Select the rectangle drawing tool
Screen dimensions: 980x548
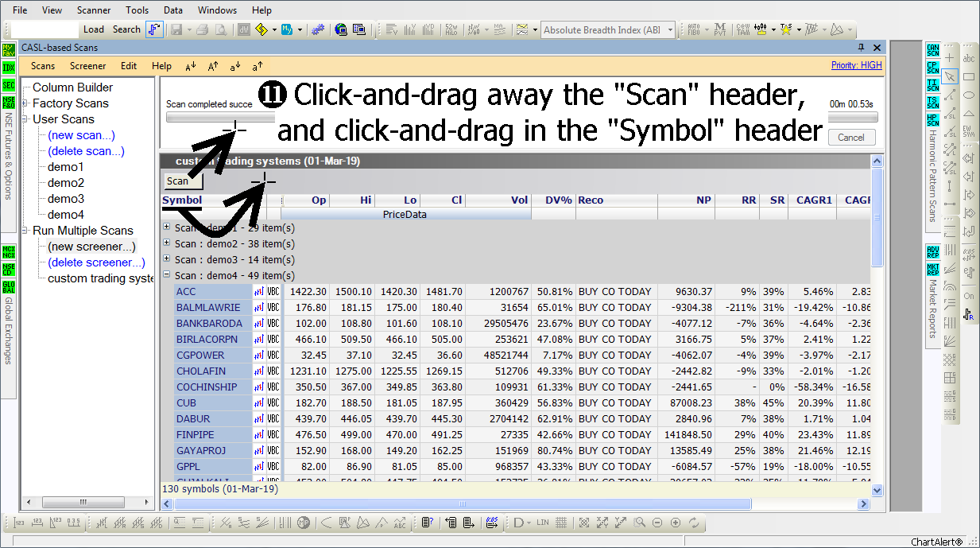point(969,76)
